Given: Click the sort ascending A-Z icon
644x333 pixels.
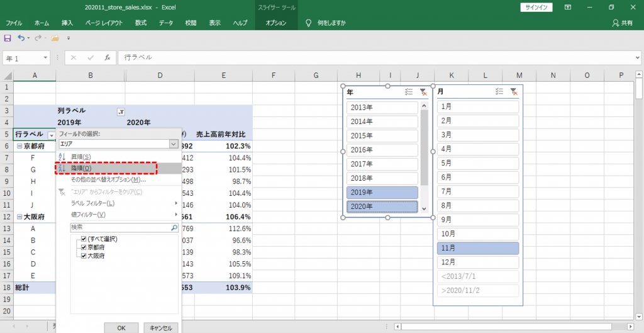Looking at the screenshot, I should pyautogui.click(x=62, y=157).
